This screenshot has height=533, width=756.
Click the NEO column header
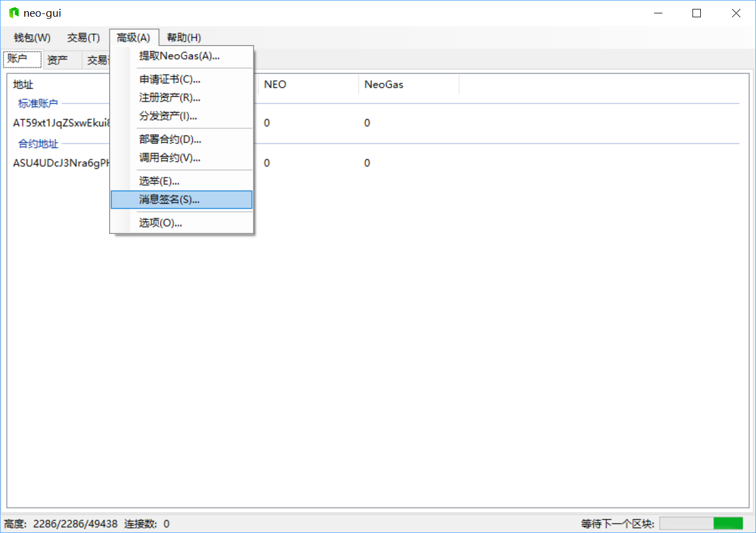308,85
